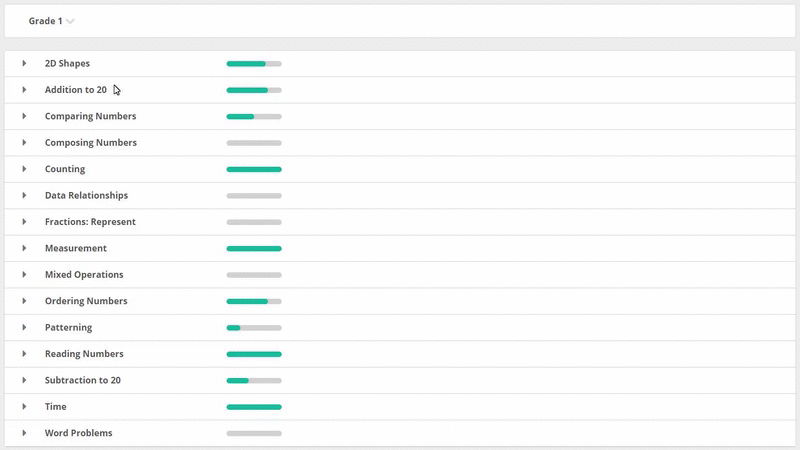
Task: Expand the Fractions: Represent arrow
Action: [x=24, y=222]
